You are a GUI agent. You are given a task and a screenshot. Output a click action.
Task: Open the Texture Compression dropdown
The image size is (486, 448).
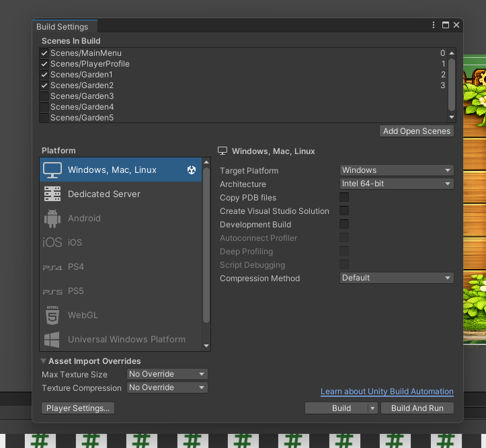tap(167, 387)
